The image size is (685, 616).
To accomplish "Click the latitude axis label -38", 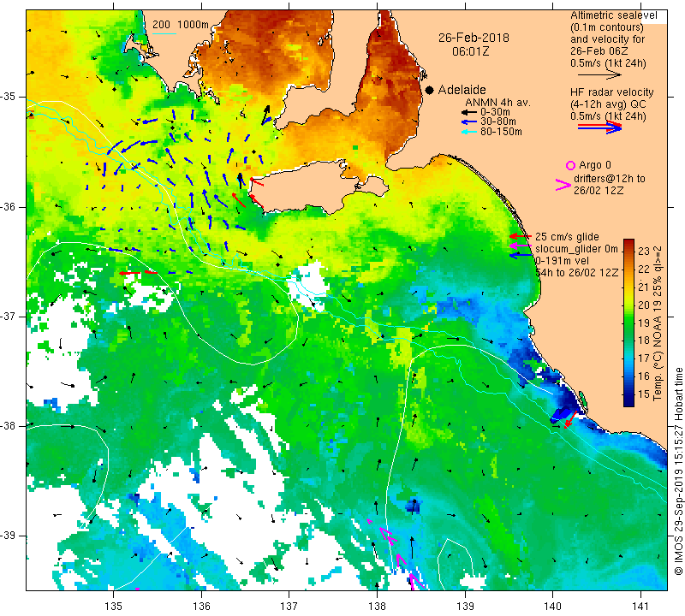I will [9, 426].
